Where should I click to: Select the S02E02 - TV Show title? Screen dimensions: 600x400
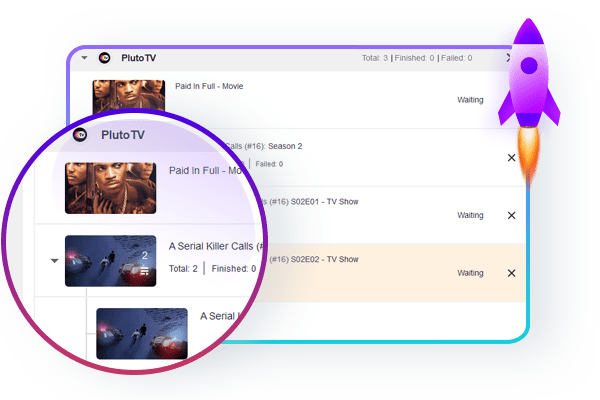point(312,259)
